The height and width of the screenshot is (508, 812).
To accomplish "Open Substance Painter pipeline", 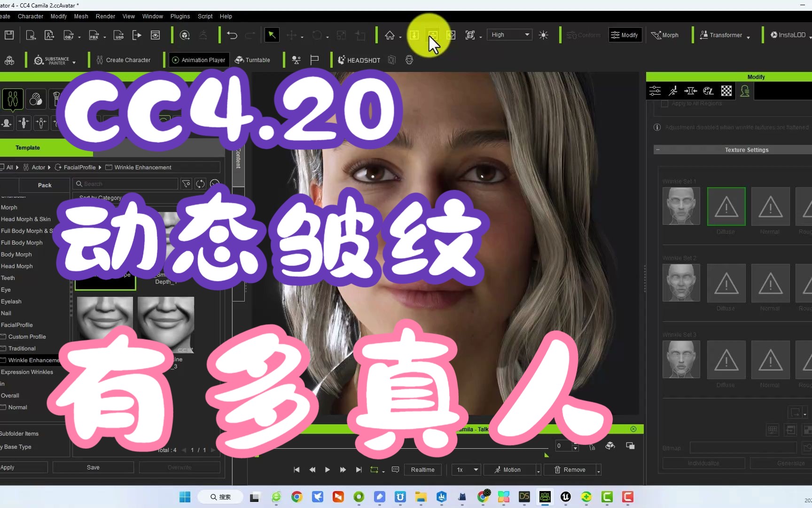I will pos(51,60).
